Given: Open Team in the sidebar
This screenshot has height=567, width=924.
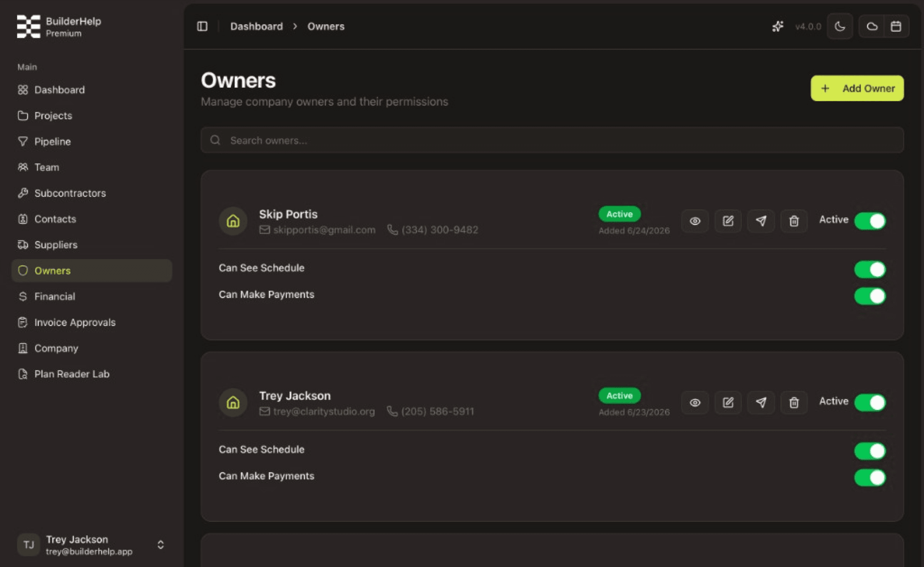Looking at the screenshot, I should [x=92, y=167].
